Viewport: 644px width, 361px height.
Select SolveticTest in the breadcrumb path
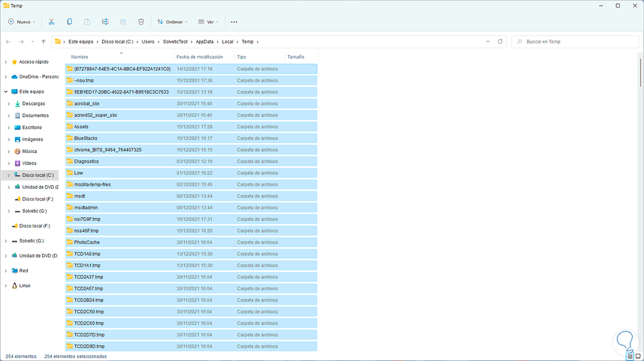175,42
